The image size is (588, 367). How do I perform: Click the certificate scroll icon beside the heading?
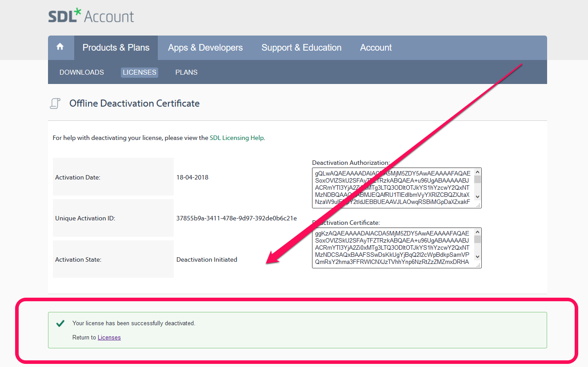coord(55,104)
